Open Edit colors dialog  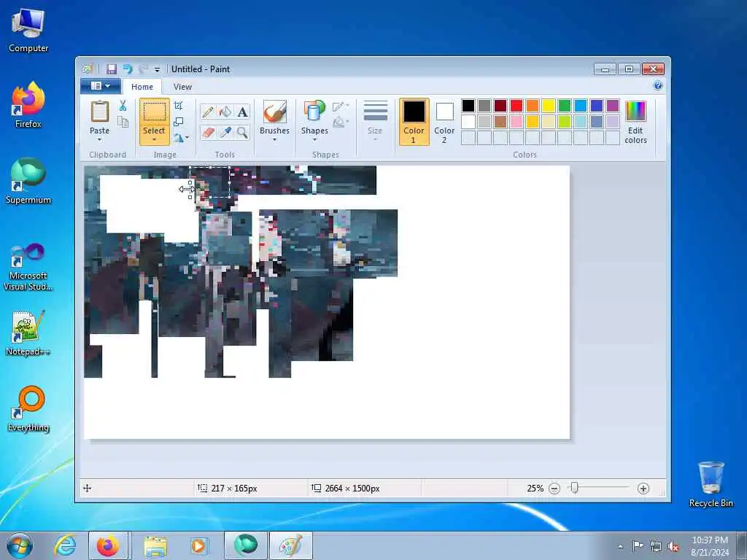click(x=635, y=122)
